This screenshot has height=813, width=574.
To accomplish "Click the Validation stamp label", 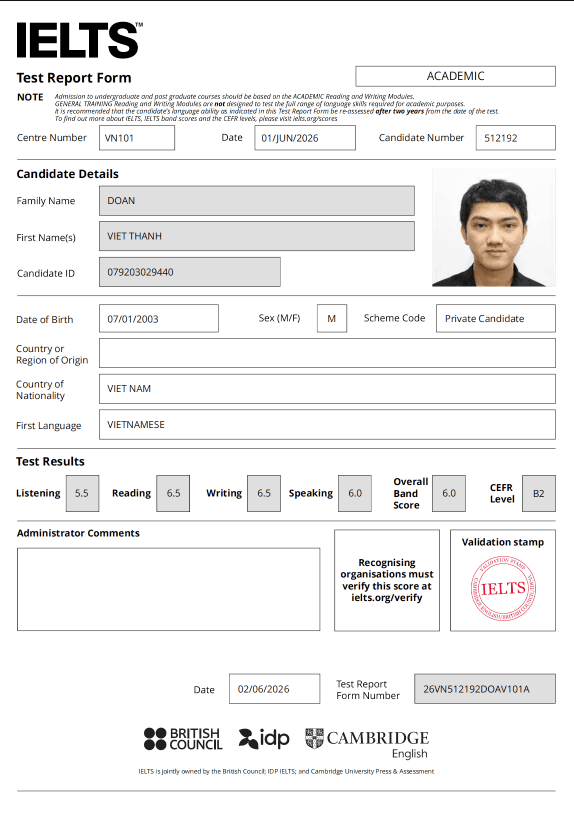I will point(503,542).
